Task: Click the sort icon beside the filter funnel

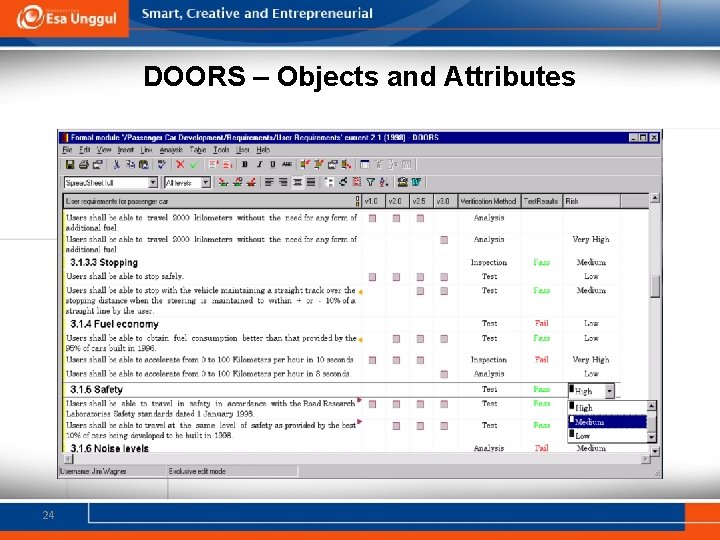Action: (x=384, y=182)
